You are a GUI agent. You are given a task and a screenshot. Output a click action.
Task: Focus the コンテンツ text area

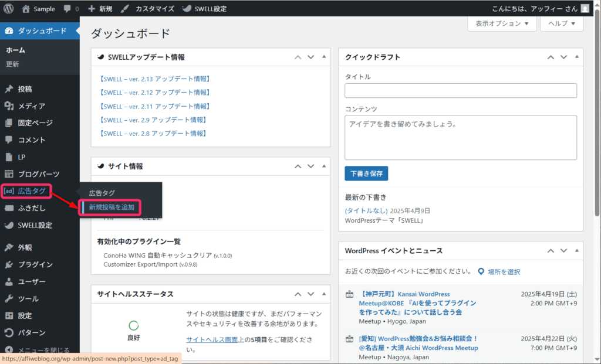pos(460,137)
